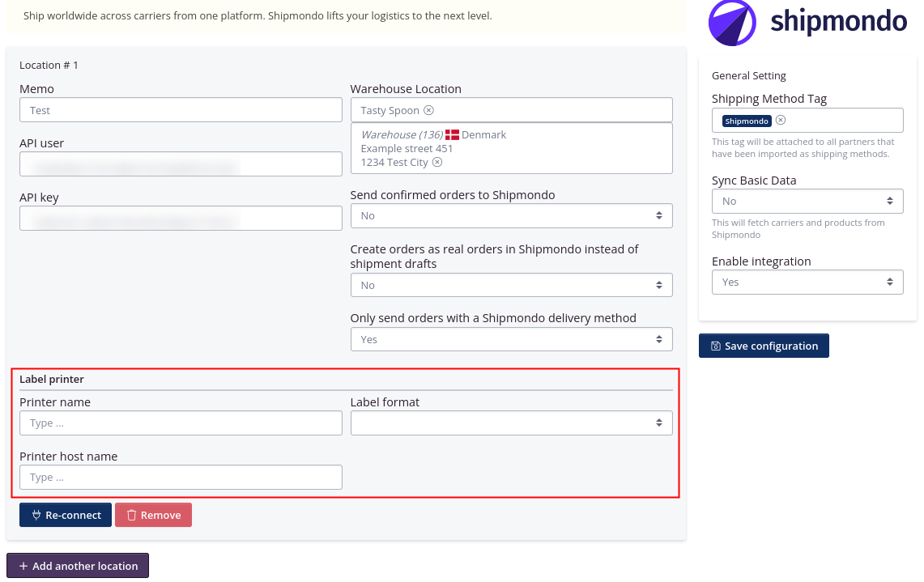The image size is (924, 582).
Task: Add another location
Action: click(78, 567)
